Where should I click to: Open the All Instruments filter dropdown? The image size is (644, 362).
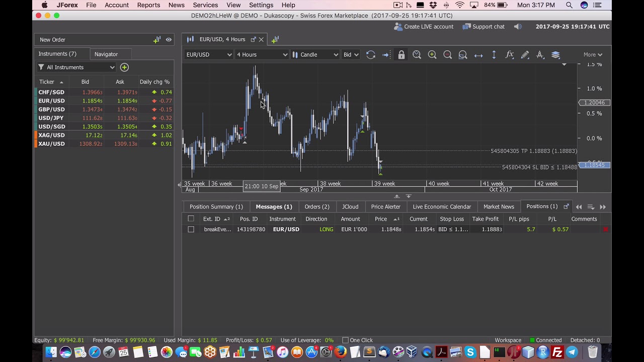pyautogui.click(x=76, y=67)
